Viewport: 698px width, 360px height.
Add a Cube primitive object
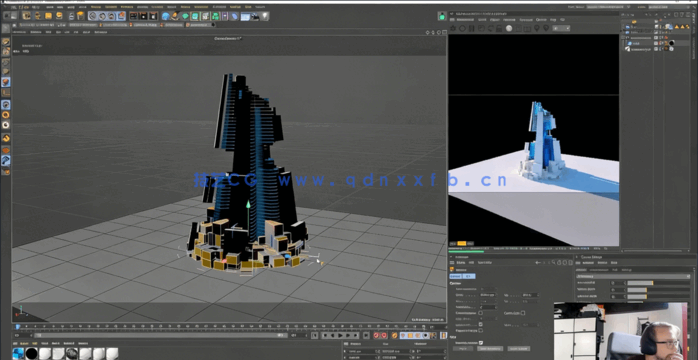[166, 16]
